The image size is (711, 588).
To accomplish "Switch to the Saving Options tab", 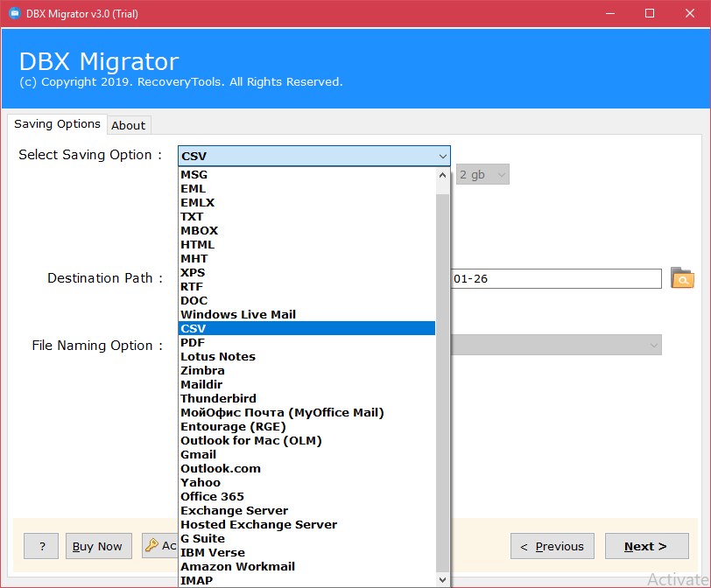I will [x=57, y=124].
